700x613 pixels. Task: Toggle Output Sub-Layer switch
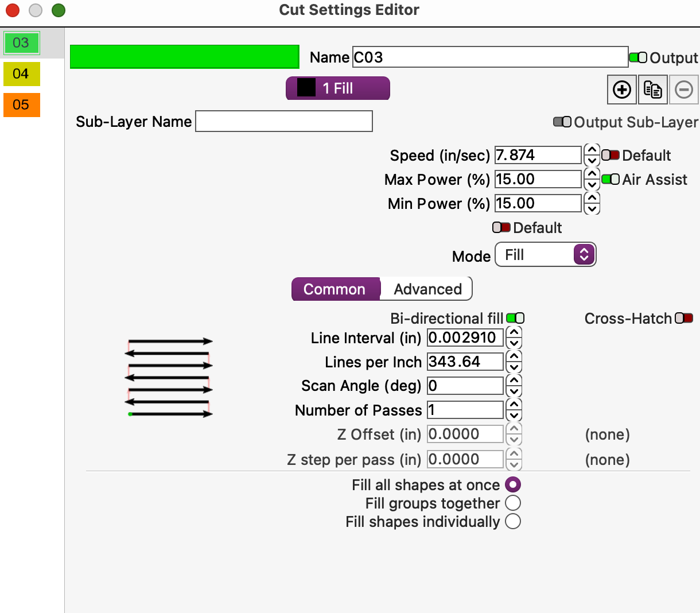[x=562, y=122]
